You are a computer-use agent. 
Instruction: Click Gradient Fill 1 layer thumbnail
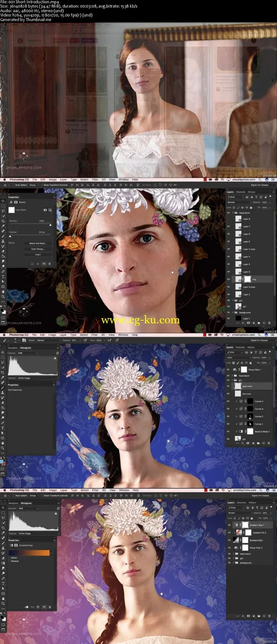click(236, 540)
